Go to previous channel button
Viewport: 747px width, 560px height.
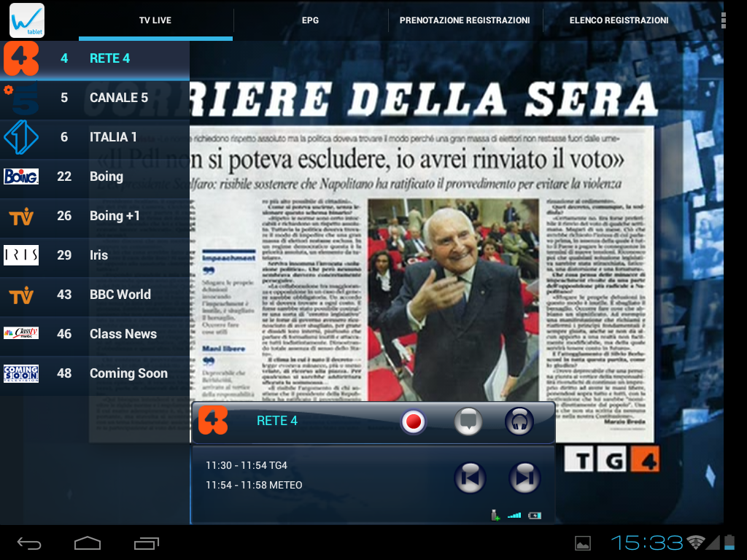click(470, 478)
